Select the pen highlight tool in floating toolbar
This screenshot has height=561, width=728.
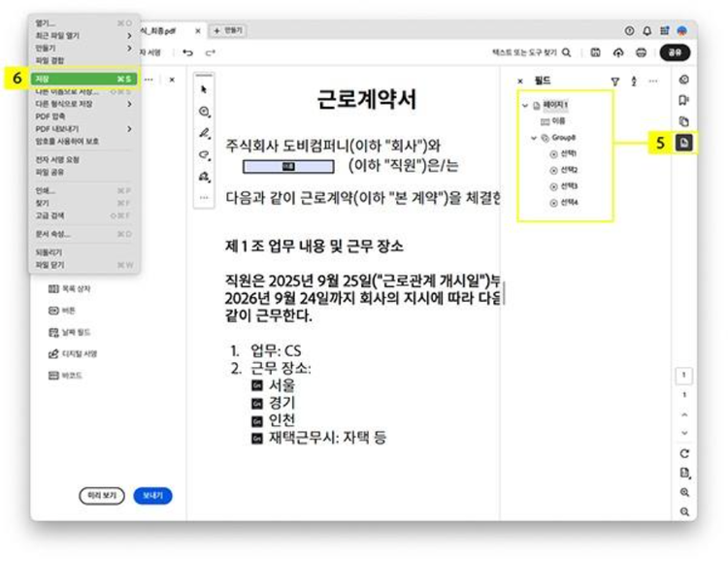pos(204,133)
